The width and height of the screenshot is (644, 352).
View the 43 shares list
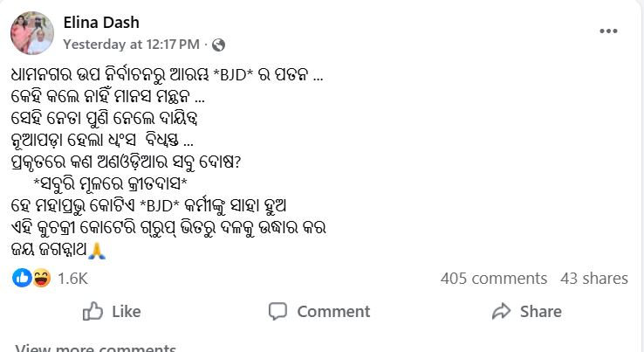pyautogui.click(x=593, y=279)
